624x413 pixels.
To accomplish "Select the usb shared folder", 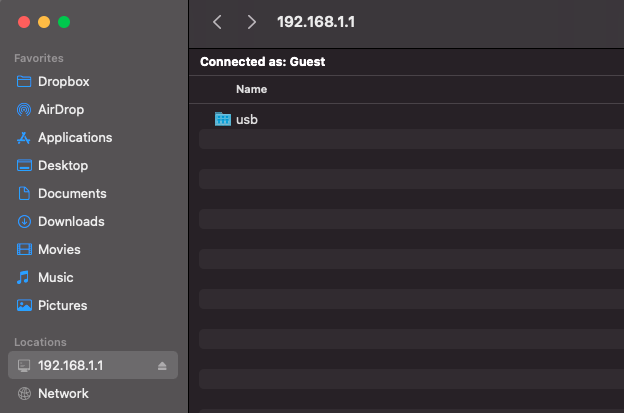I will pos(411,119).
